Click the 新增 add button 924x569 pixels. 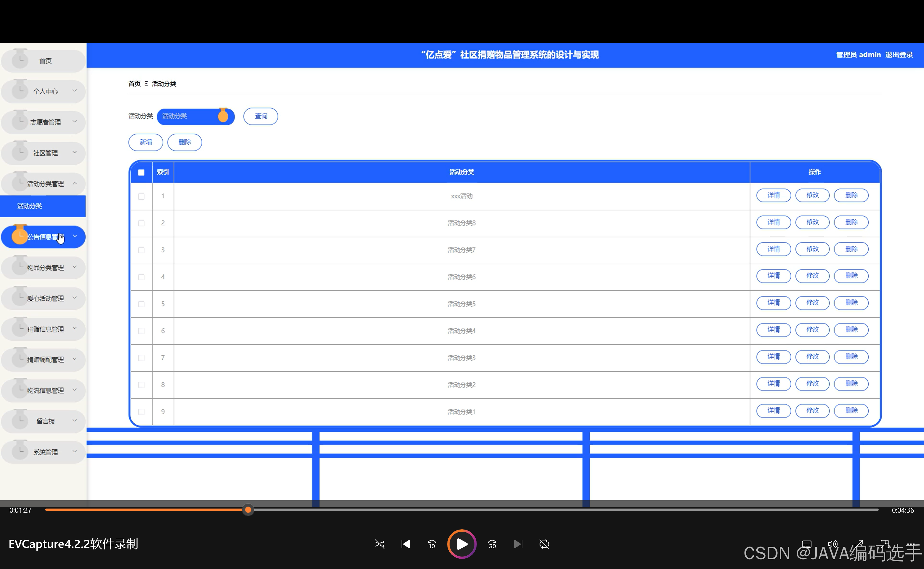pyautogui.click(x=145, y=142)
